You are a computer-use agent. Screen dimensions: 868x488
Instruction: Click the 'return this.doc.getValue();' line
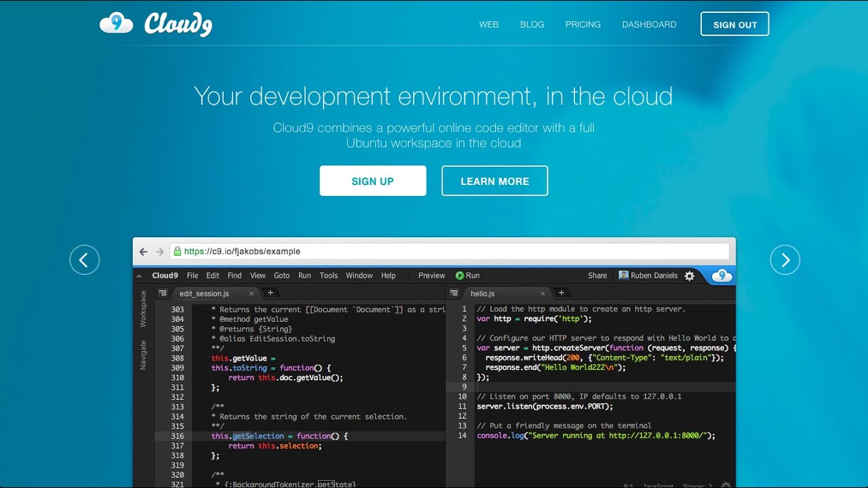(x=286, y=378)
